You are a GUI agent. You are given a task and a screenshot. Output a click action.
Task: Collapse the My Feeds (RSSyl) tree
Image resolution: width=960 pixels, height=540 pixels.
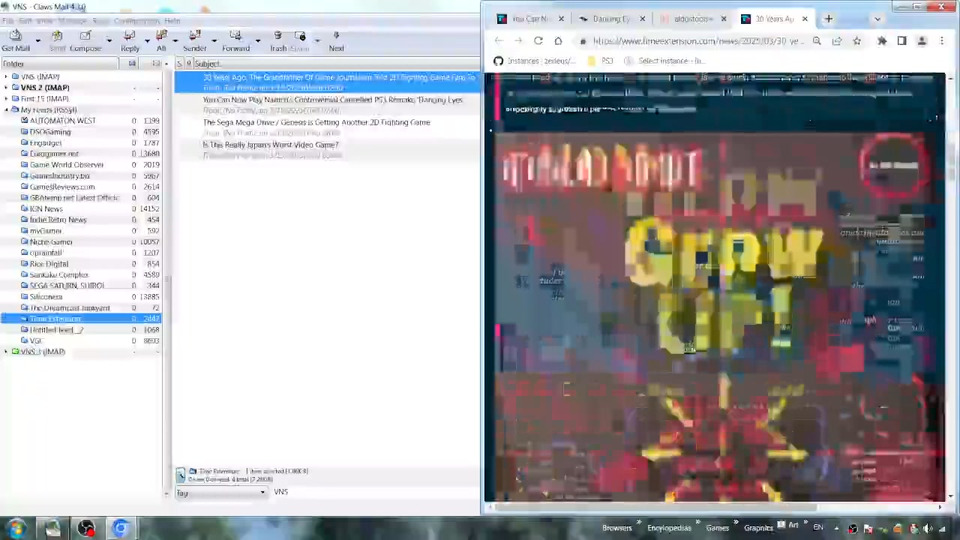point(6,110)
